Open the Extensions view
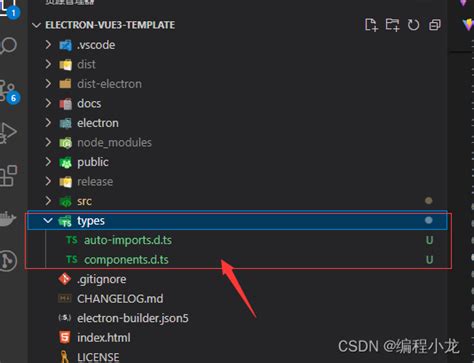 [8, 176]
